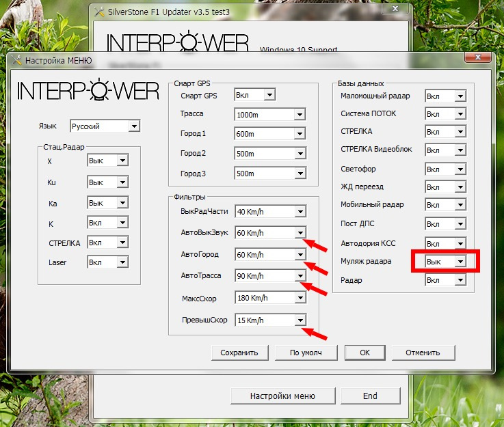The image size is (504, 427).
Task: Click the Муляж радара label text
Action: tap(366, 262)
